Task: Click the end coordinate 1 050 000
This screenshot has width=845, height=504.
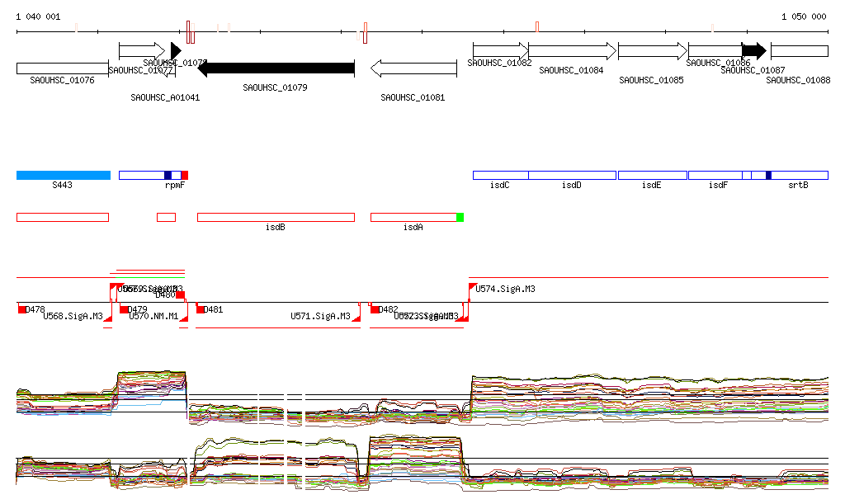Action: pos(804,16)
